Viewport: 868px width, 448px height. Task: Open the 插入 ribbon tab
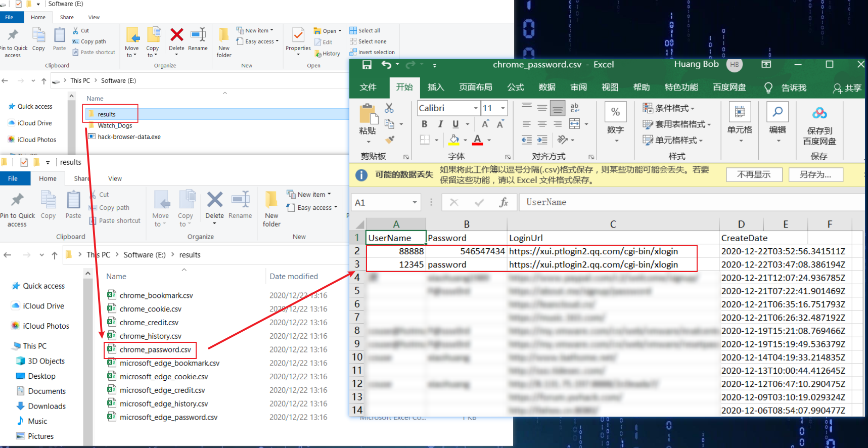point(435,87)
